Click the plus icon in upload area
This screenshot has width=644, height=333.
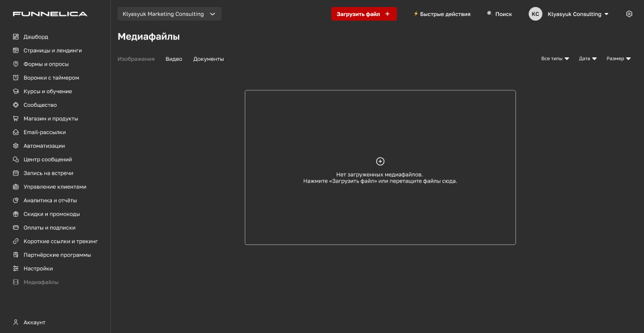(380, 161)
